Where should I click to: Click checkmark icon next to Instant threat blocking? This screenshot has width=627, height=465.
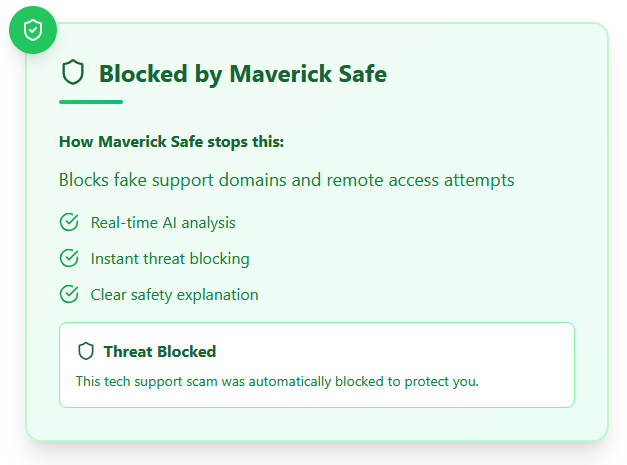point(69,258)
